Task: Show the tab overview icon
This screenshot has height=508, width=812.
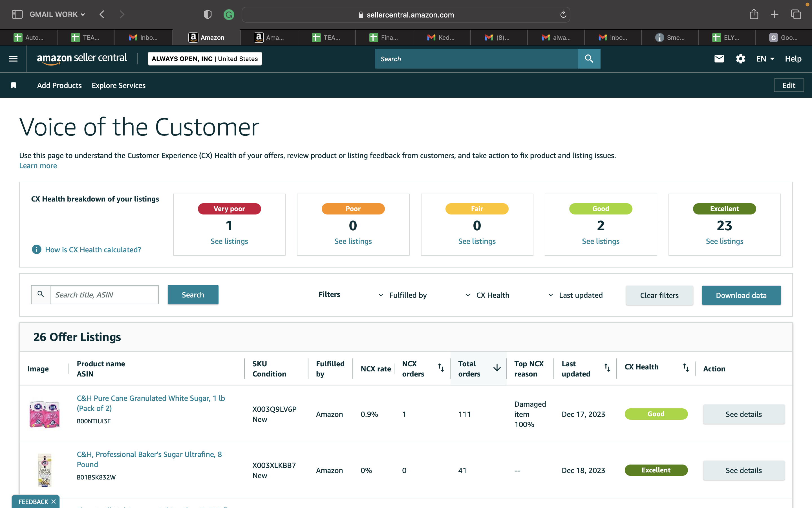Action: (x=796, y=14)
